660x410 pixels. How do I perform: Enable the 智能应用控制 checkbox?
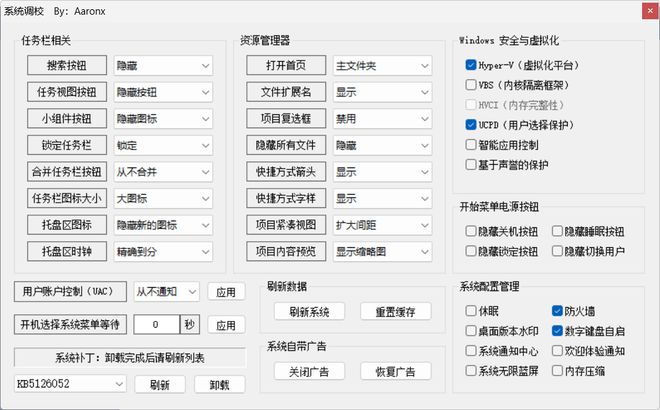pos(471,145)
